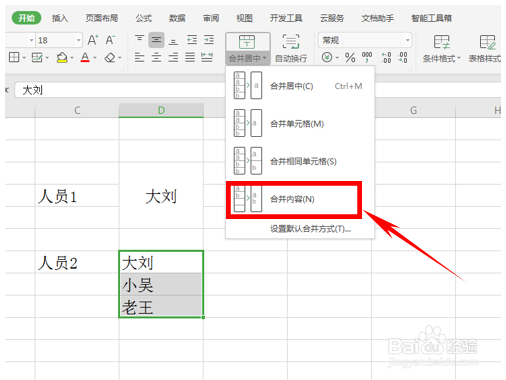
Task: Open the 云服务 tab
Action: tap(332, 18)
